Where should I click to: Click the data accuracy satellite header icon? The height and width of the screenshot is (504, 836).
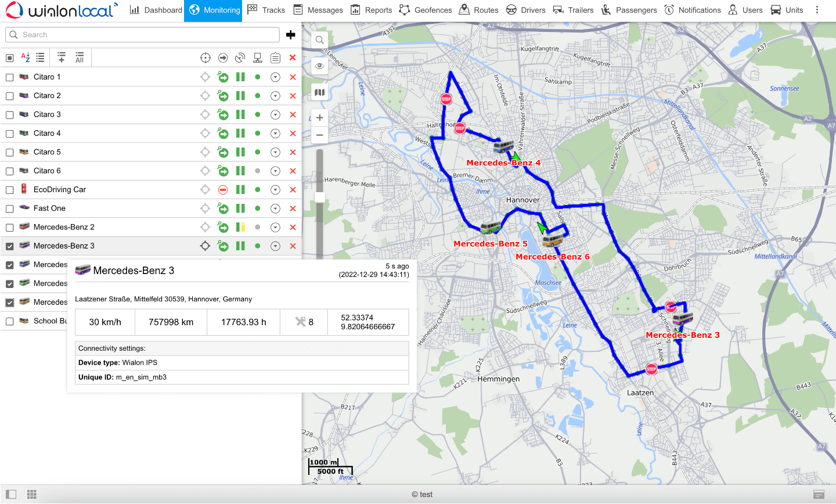tap(240, 57)
